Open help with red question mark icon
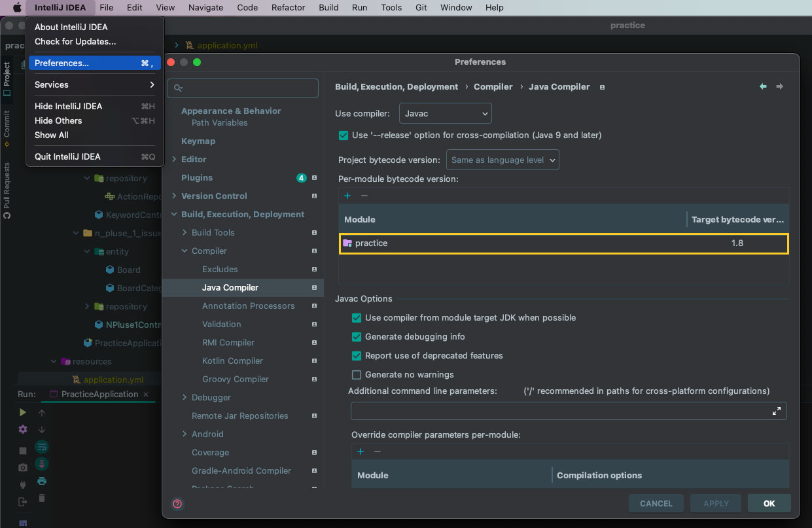Image resolution: width=812 pixels, height=528 pixels. pos(177,504)
